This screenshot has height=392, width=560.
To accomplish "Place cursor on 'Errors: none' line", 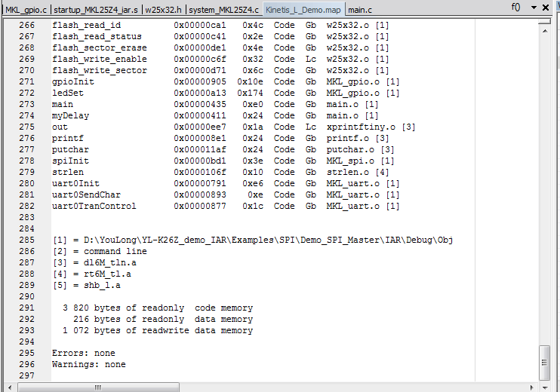I will click(x=83, y=353).
